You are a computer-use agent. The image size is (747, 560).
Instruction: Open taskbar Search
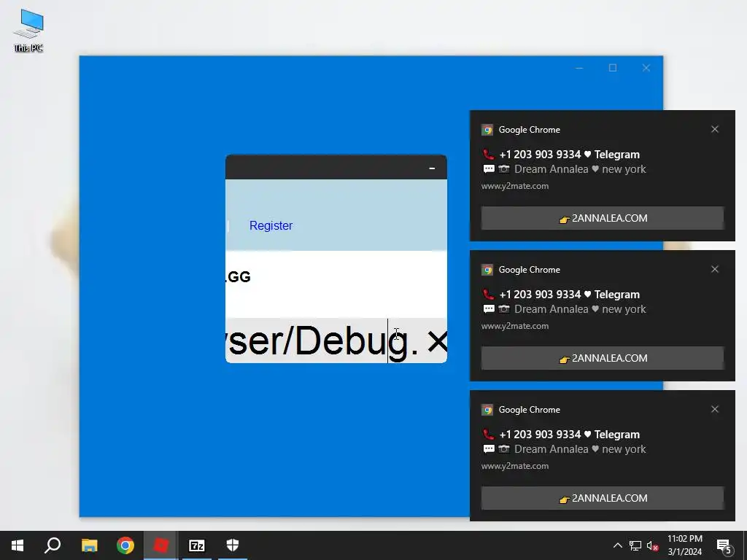(53, 545)
